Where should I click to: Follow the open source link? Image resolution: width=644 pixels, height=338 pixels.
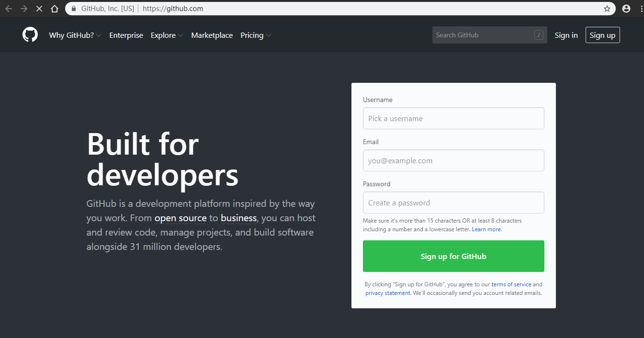(x=181, y=218)
